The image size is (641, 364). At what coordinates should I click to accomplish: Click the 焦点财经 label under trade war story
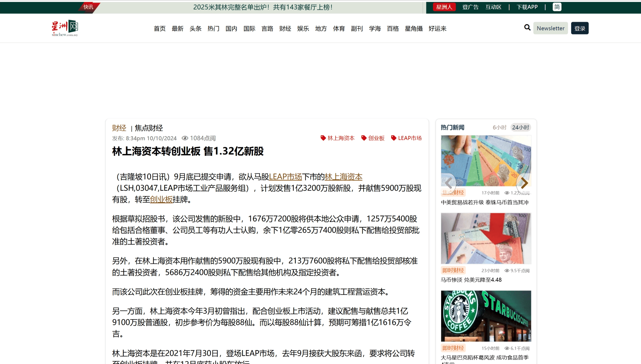point(453,193)
